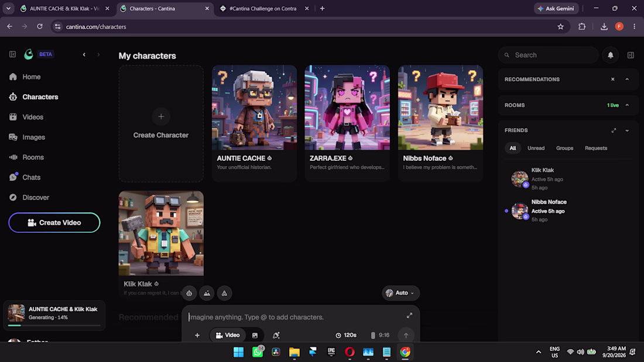Click the shapes icon above prompt
Screen dimensions: 644x362
pyautogui.click(x=224, y=293)
